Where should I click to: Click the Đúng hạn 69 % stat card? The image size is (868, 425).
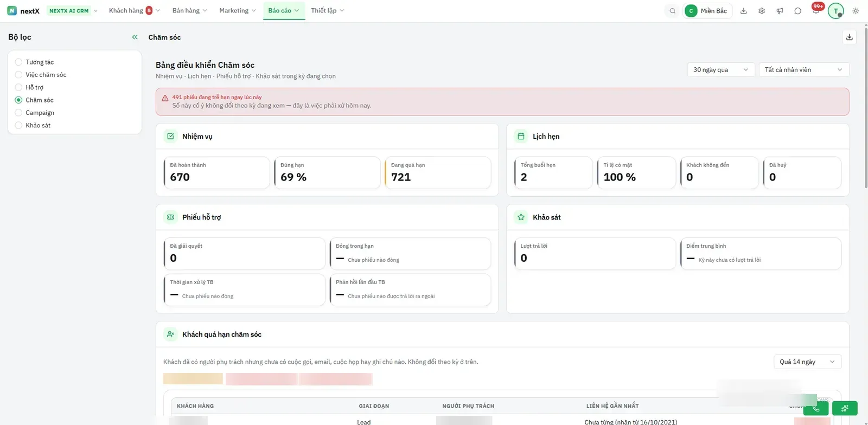click(327, 173)
